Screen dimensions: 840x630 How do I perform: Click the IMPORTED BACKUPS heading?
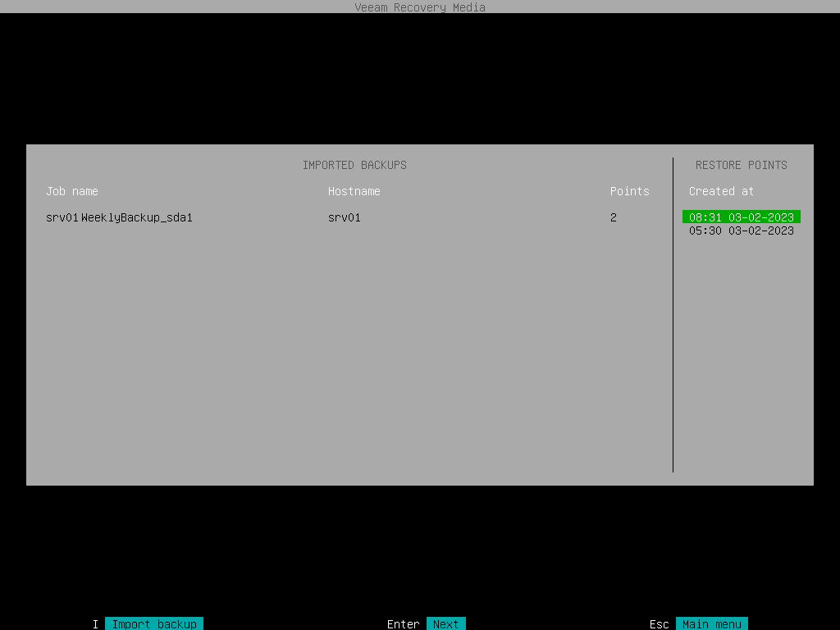354,165
